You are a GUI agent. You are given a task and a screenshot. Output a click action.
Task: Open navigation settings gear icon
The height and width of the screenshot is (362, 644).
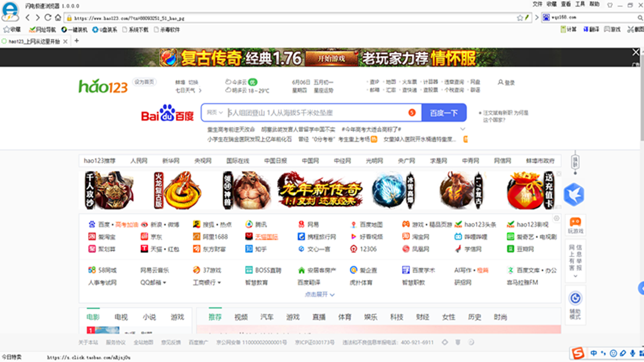tap(556, 218)
